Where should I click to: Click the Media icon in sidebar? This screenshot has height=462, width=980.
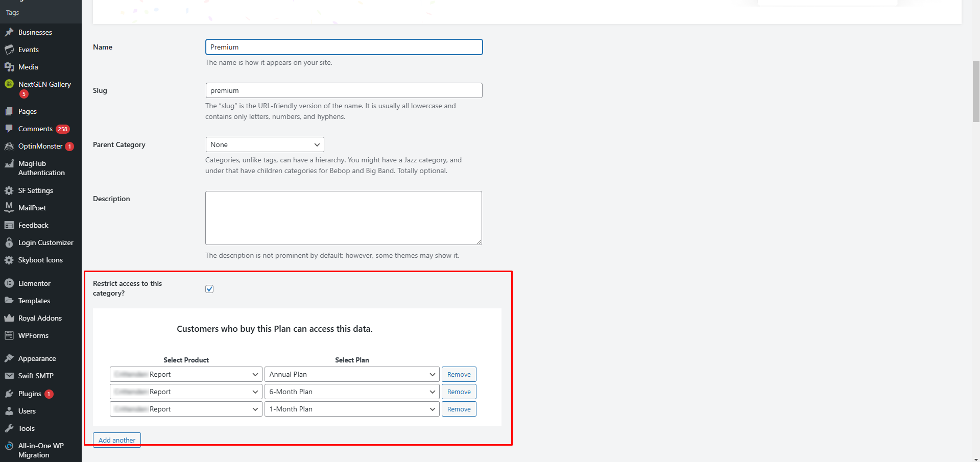9,67
